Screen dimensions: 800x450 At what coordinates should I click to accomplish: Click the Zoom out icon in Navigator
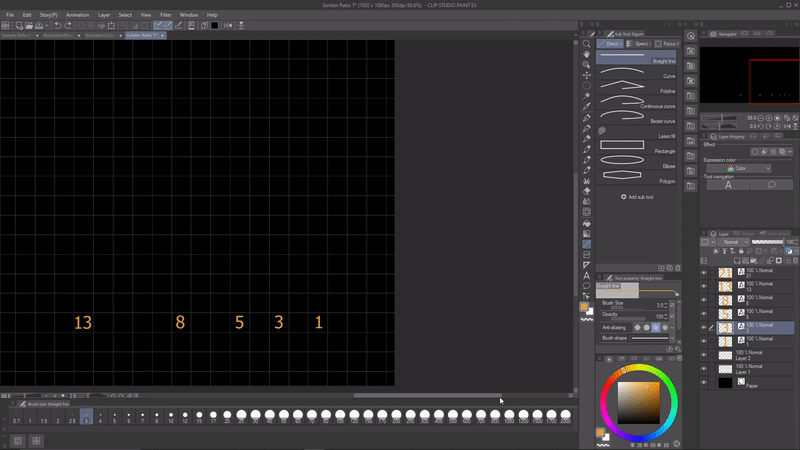click(x=761, y=118)
